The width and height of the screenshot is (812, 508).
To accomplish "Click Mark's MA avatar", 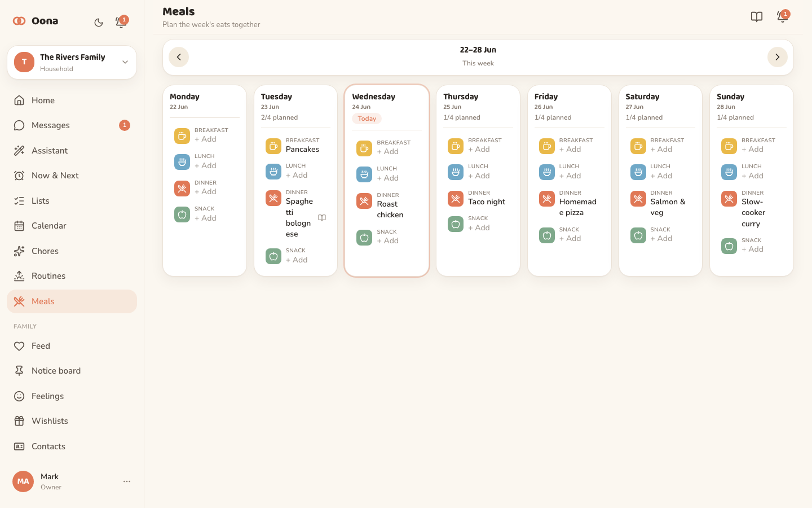I will pyautogui.click(x=23, y=481).
